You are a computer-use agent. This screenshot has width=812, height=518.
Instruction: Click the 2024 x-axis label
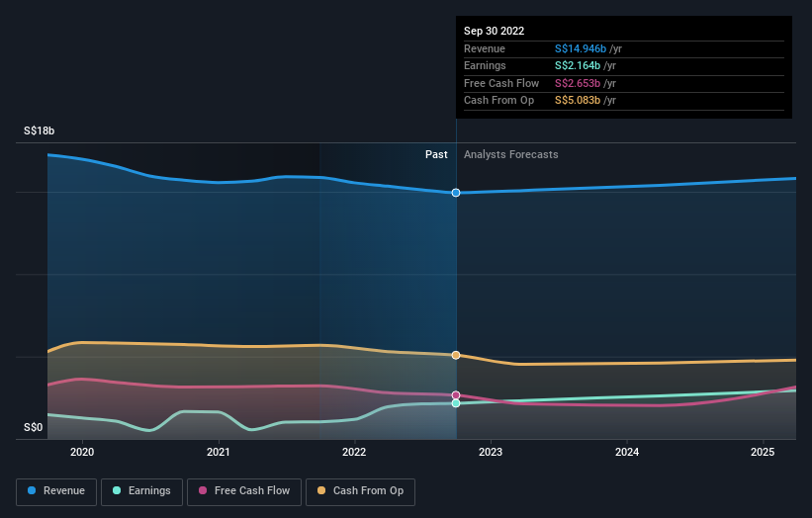click(x=627, y=452)
